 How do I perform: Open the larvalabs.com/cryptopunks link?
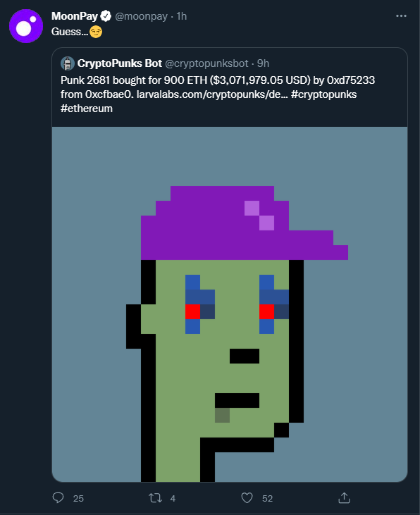click(212, 94)
